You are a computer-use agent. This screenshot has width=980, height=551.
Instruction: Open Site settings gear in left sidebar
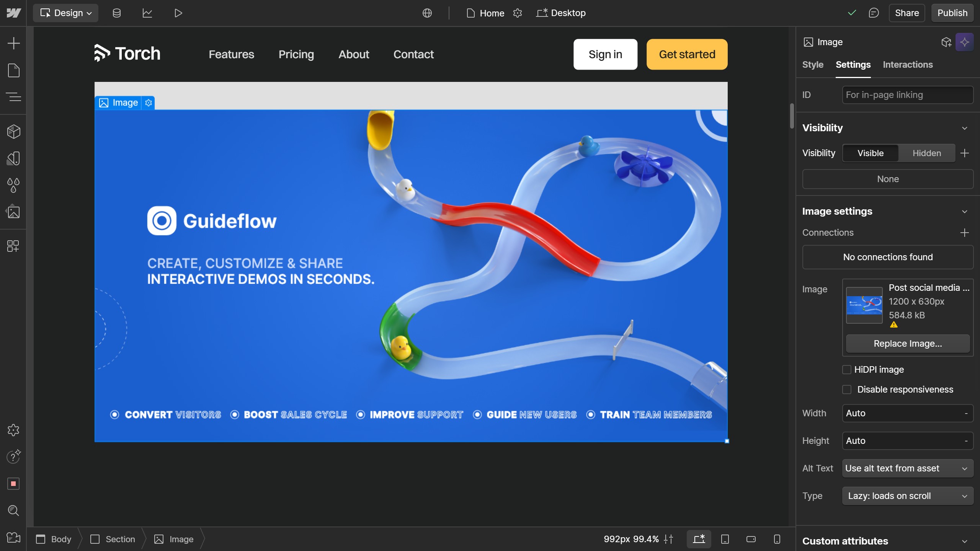[x=13, y=430]
